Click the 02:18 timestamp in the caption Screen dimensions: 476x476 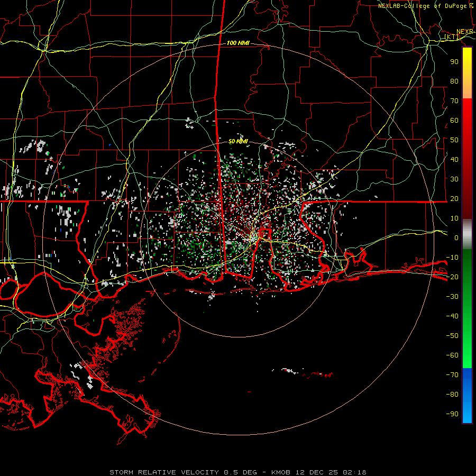click(354, 472)
